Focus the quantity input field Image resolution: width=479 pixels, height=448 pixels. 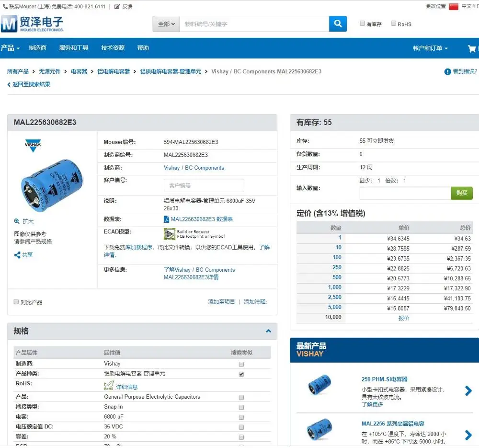tap(405, 193)
